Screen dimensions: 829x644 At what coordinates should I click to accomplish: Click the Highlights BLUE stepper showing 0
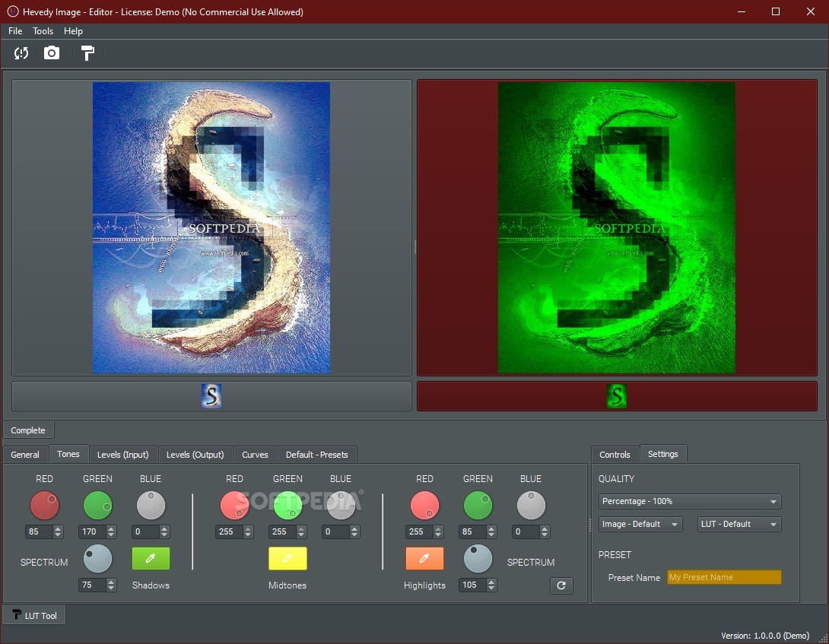[531, 532]
